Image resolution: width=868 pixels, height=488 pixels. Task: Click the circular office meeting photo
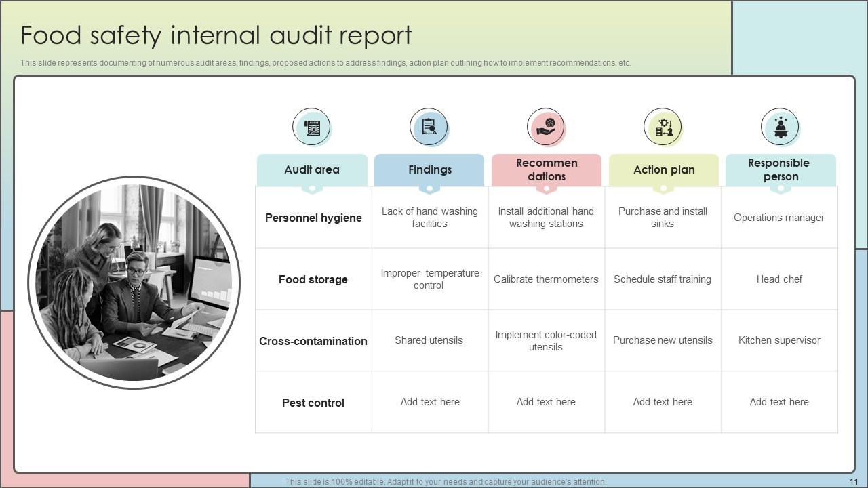point(134,283)
